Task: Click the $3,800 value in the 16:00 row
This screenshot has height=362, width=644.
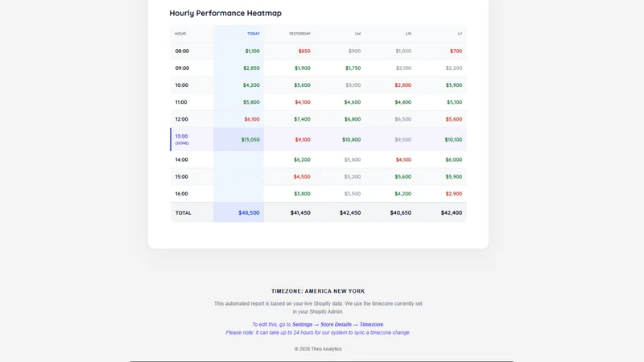Action: [303, 194]
